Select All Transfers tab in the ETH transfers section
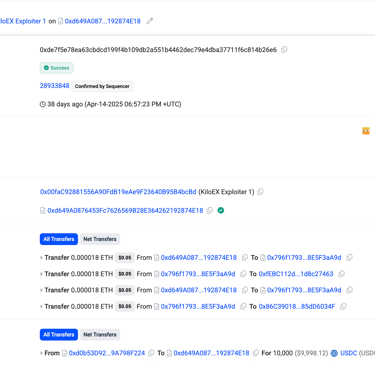 pos(59,239)
